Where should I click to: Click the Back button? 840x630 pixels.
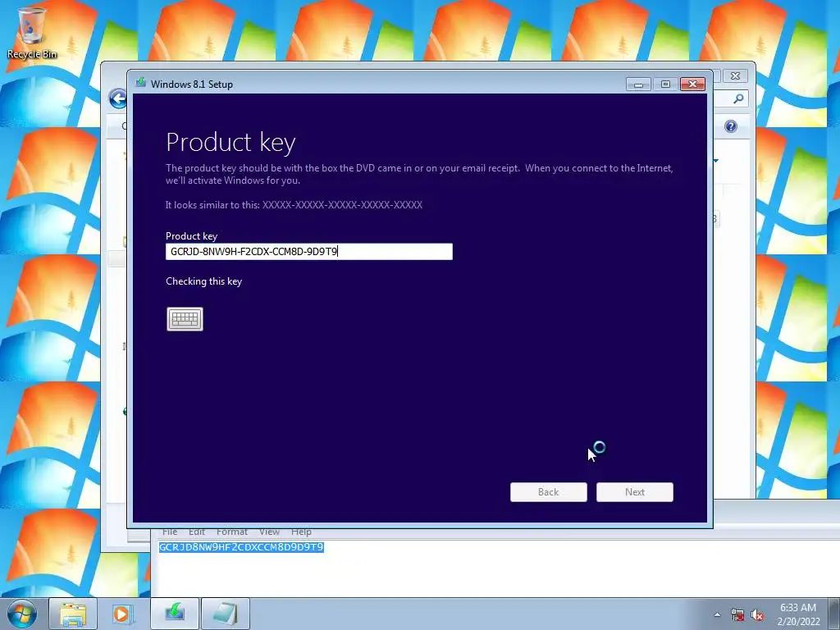tap(549, 492)
